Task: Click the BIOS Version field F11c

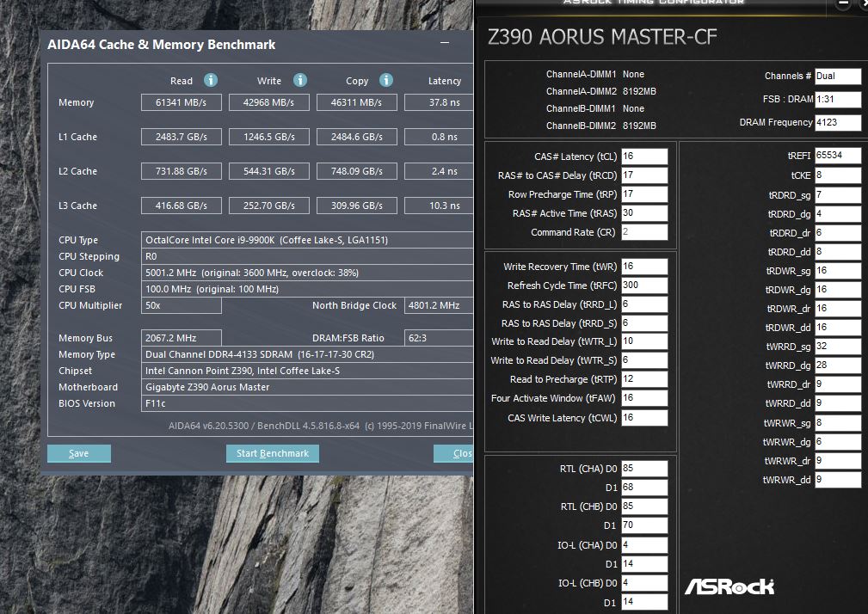Action: pyautogui.click(x=307, y=403)
